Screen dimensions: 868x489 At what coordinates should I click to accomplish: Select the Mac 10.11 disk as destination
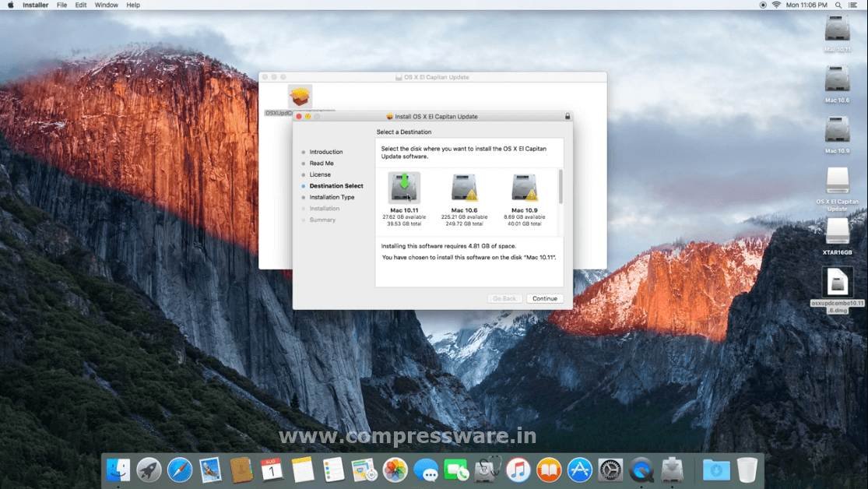click(404, 187)
